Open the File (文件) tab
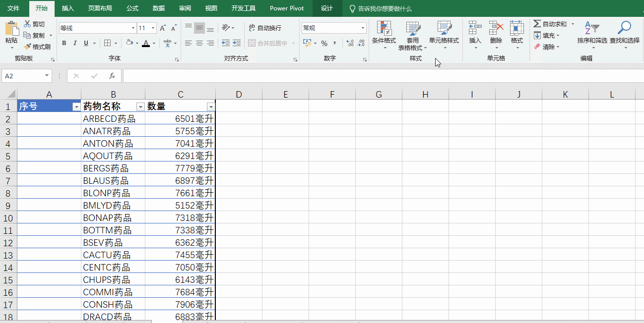The height and width of the screenshot is (323, 644). pyautogui.click(x=13, y=8)
